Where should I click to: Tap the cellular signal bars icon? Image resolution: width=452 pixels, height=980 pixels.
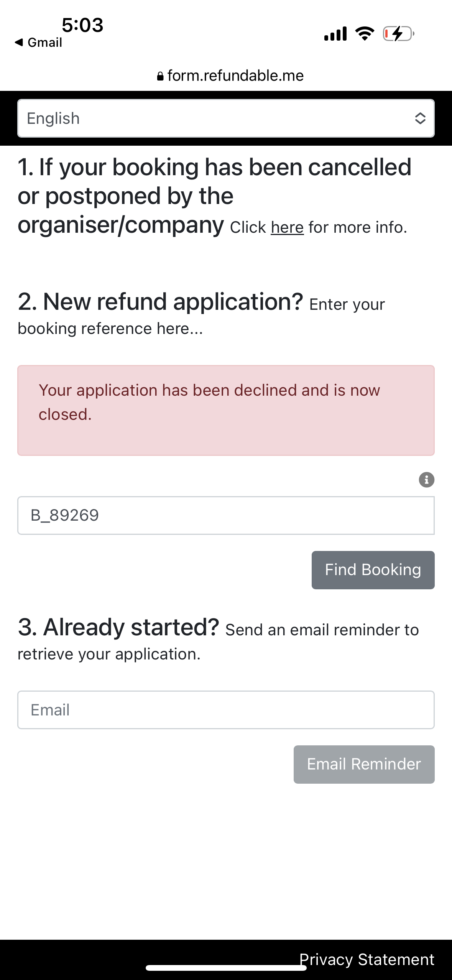click(x=335, y=34)
